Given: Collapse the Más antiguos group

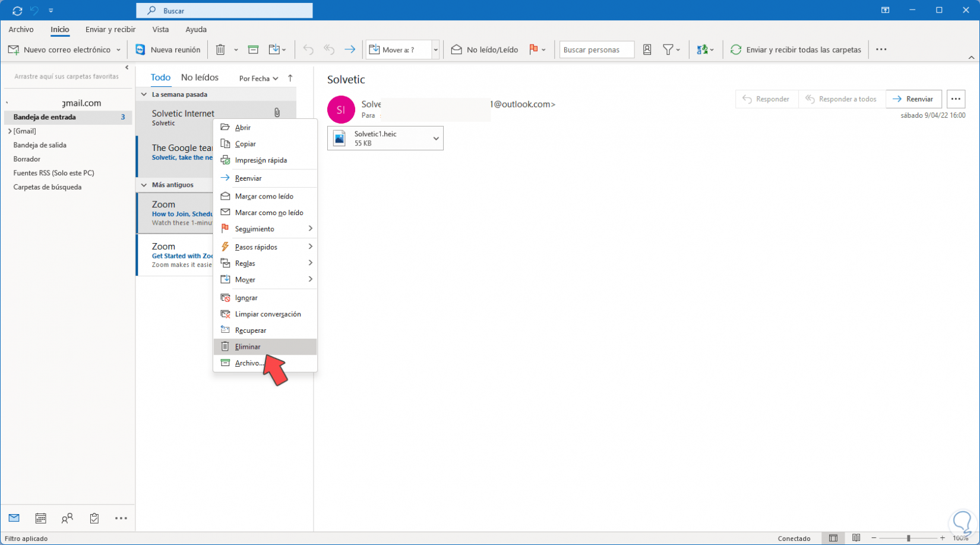Looking at the screenshot, I should 144,185.
